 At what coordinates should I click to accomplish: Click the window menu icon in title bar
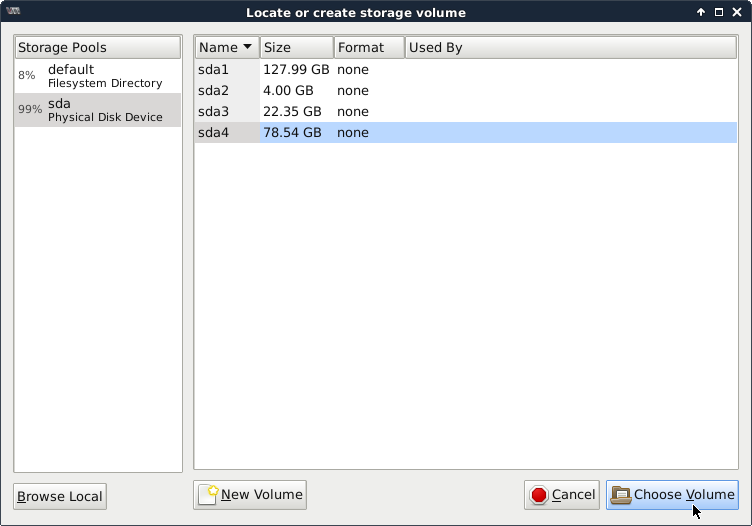click(14, 12)
